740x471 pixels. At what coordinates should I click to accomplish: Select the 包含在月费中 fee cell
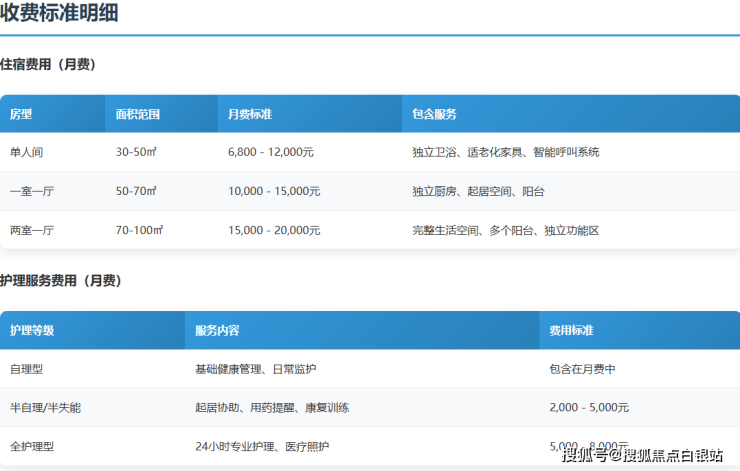[582, 369]
